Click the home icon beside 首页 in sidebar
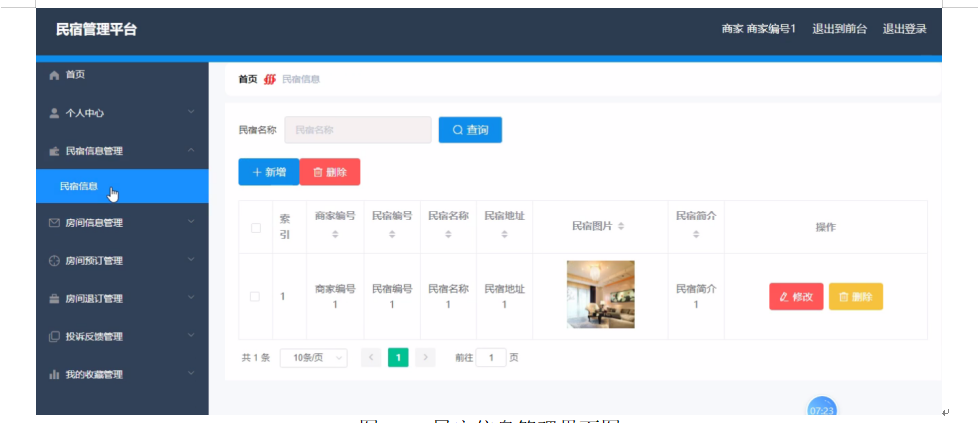The width and height of the screenshot is (979, 423). [54, 75]
